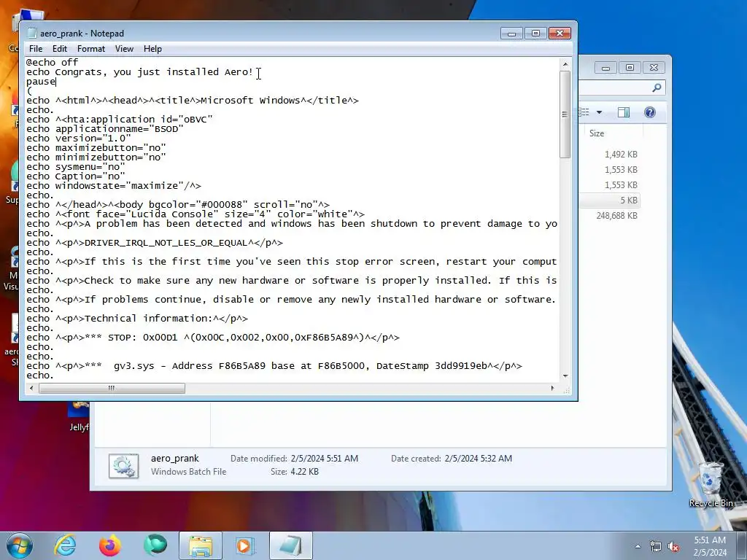747x560 pixels.
Task: Click Notepad vertical scrollbar up arrow
Action: (565, 64)
